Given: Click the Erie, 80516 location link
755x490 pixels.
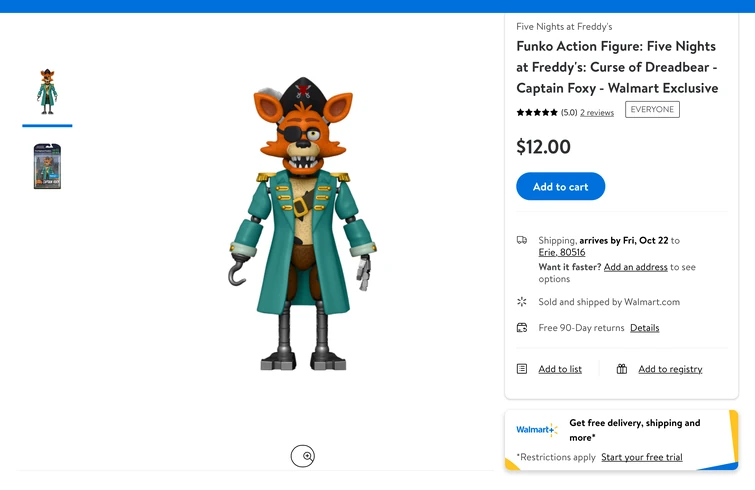Looking at the screenshot, I should [562, 253].
